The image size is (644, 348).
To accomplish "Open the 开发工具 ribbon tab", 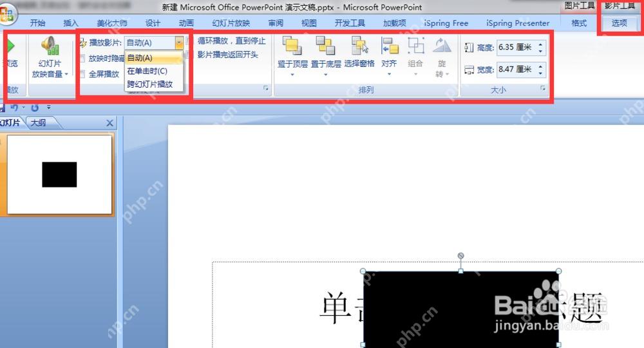I will tap(350, 23).
